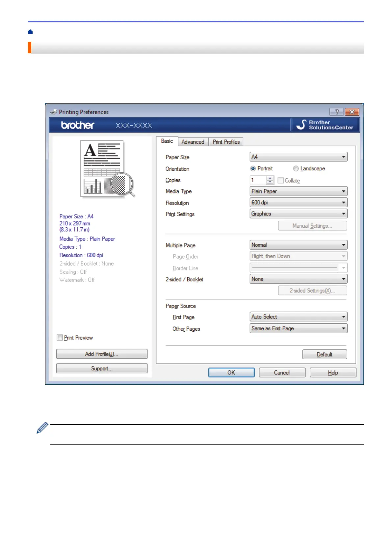Open the Multiple Page dropdown
The width and height of the screenshot is (392, 554).
click(x=299, y=245)
